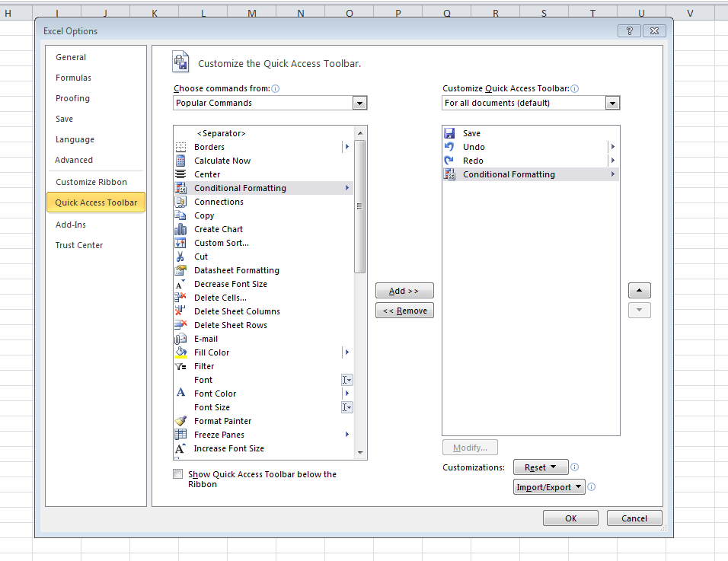Click the Fill Color paint bucket icon
Viewport: 728px width, 561px height.
pos(180,352)
